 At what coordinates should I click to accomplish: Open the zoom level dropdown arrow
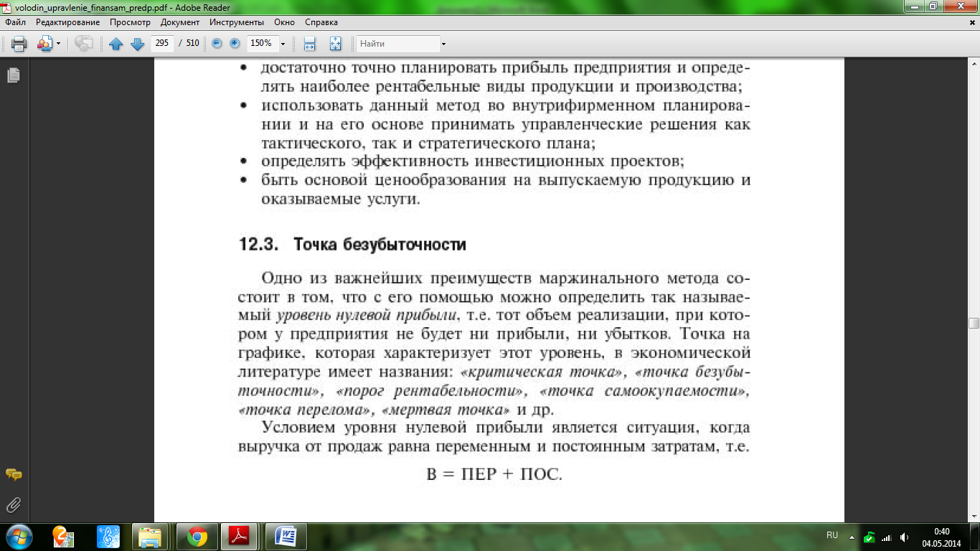pyautogui.click(x=283, y=44)
